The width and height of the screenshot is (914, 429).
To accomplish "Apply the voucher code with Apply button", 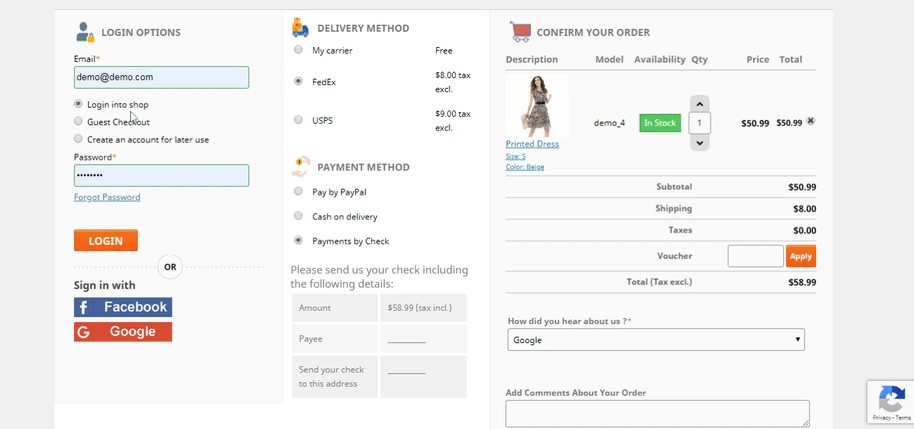I will point(801,256).
